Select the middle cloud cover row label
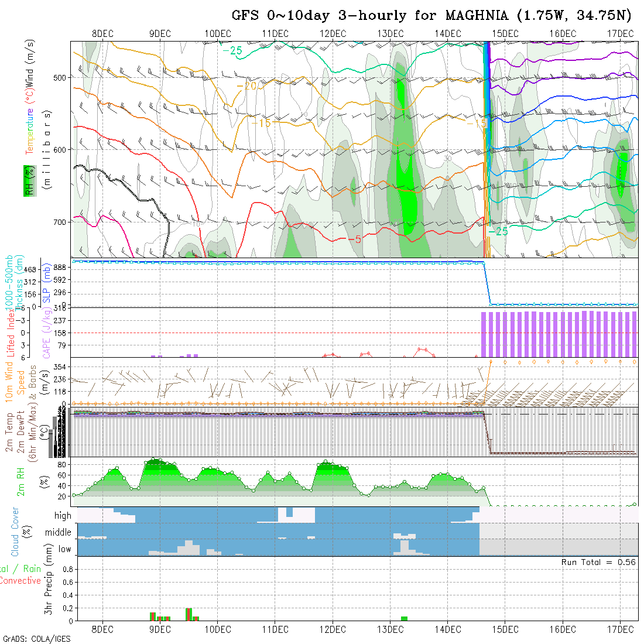 pyautogui.click(x=59, y=533)
